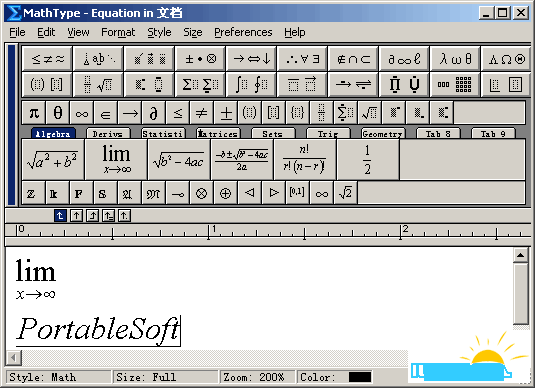Open the Format menu

[118, 32]
